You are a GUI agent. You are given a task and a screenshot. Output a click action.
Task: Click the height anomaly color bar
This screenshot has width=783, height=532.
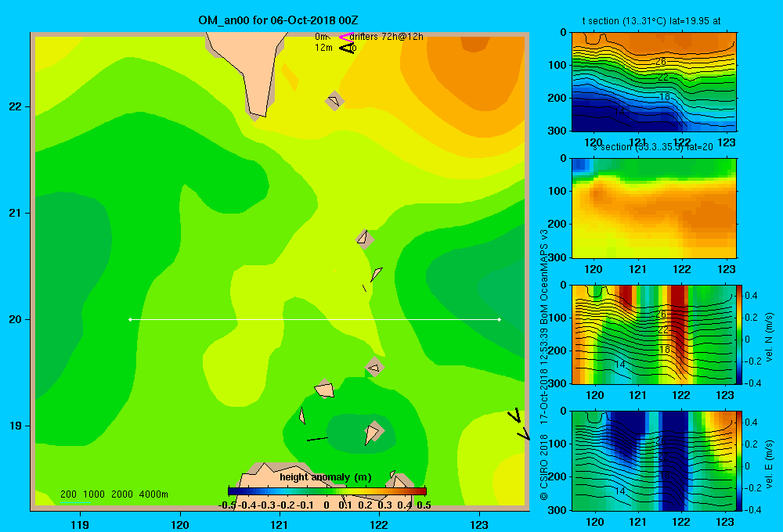coord(327,491)
